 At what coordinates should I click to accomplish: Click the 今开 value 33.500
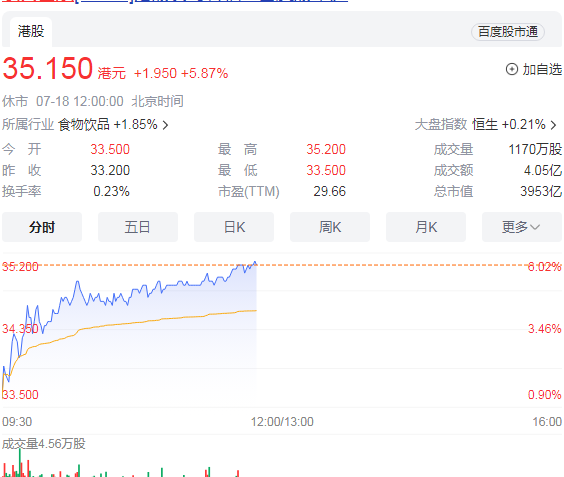pos(110,149)
